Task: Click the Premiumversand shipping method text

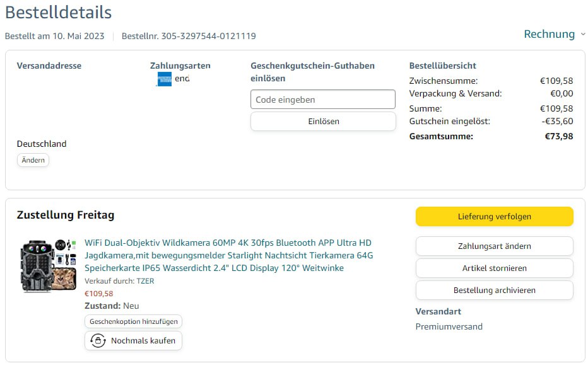Action: click(449, 326)
